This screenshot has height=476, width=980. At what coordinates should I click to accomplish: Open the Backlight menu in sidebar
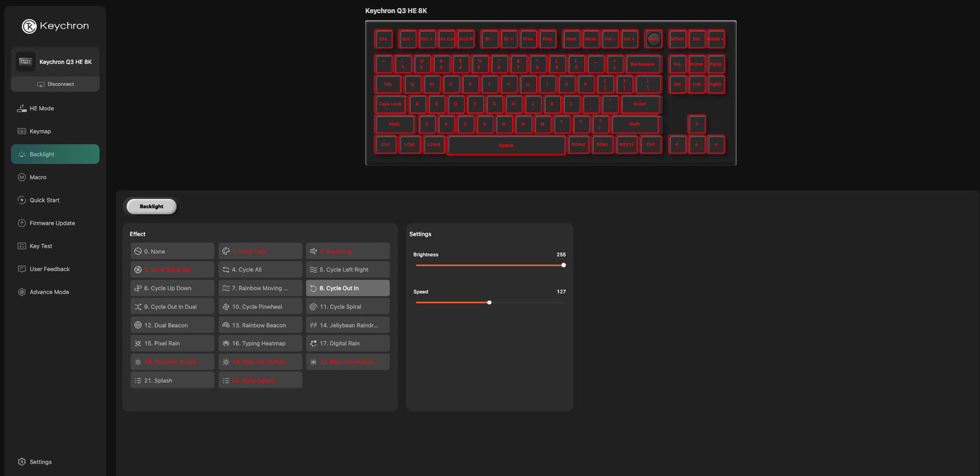55,154
